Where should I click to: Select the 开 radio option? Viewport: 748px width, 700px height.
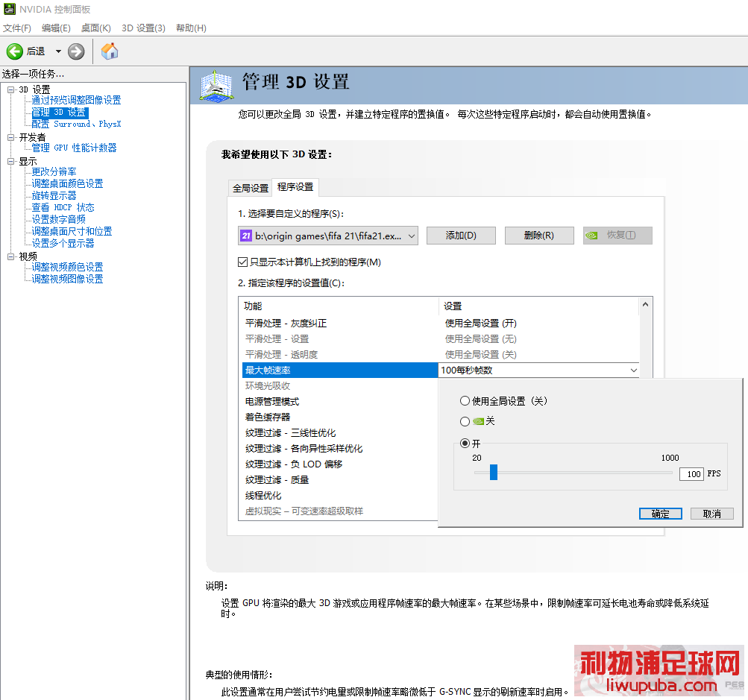[465, 444]
